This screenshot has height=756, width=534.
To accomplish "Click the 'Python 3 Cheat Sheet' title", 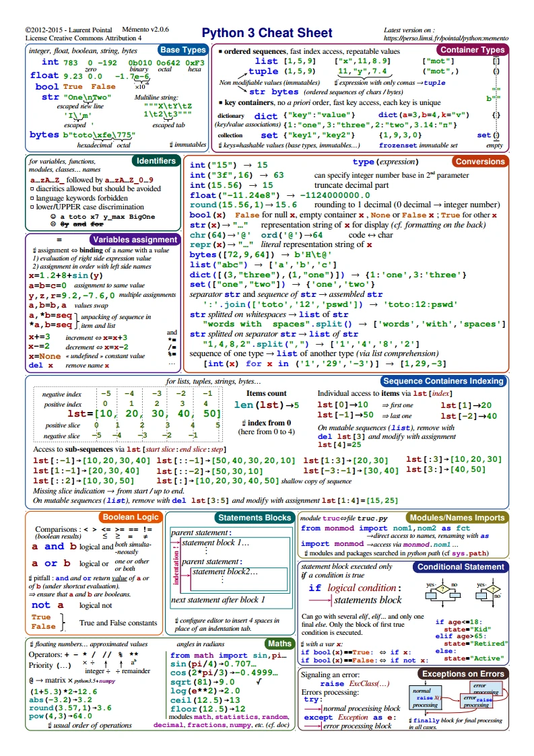I will click(267, 33).
